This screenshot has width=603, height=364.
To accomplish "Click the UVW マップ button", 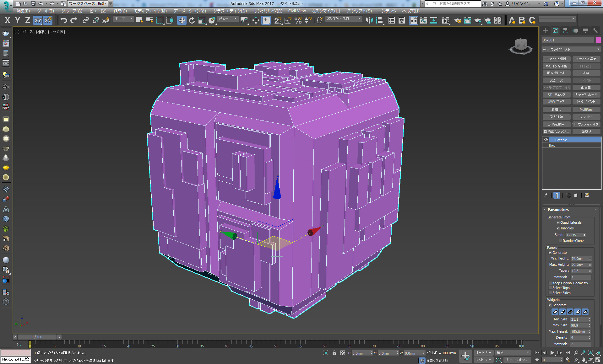I will [556, 102].
